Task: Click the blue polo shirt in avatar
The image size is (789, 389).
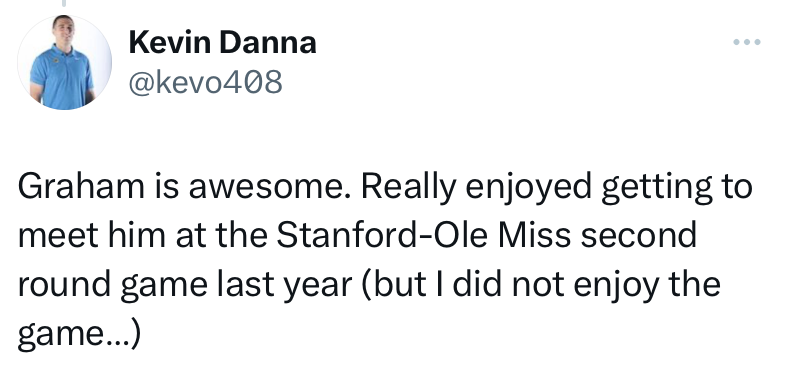Action: (x=61, y=76)
